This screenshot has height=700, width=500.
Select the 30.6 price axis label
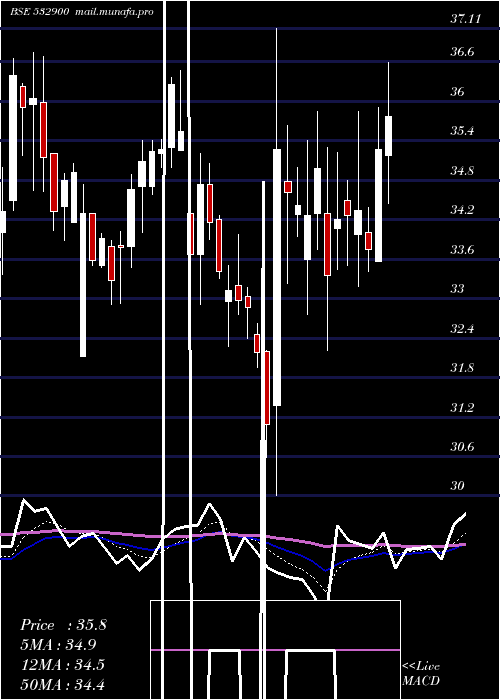click(462, 446)
